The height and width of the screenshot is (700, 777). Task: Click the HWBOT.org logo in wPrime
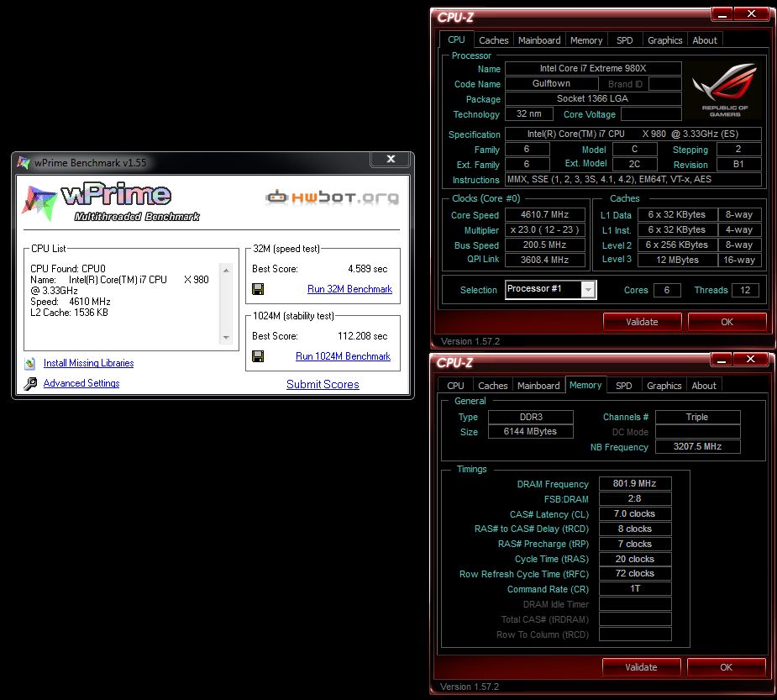(x=333, y=197)
